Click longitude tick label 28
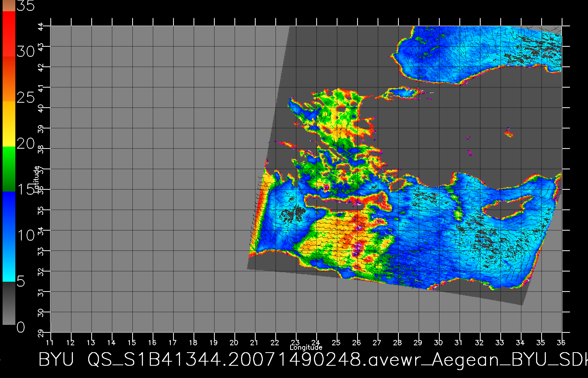 point(398,342)
